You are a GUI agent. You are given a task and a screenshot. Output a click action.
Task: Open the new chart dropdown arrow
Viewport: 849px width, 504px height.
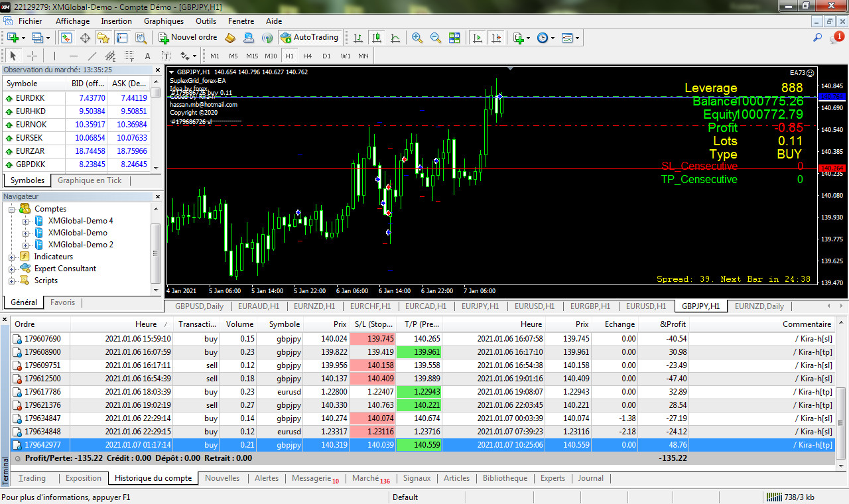pos(24,38)
